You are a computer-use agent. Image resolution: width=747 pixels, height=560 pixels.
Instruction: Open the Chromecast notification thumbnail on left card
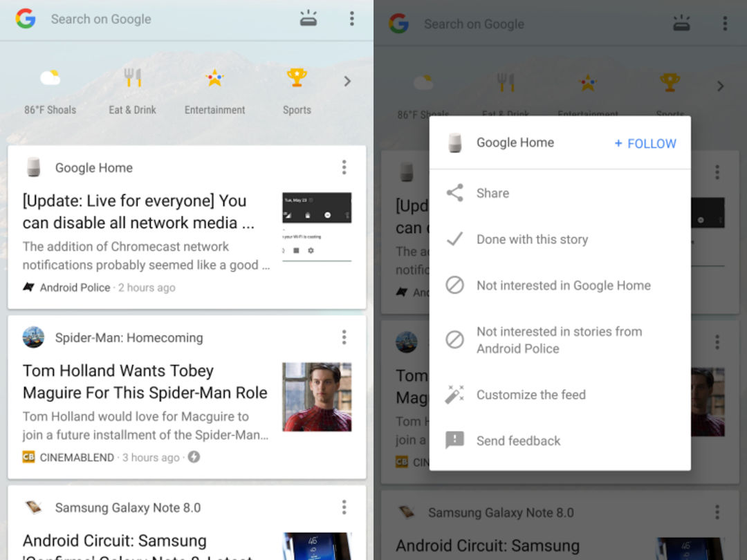[x=317, y=227]
